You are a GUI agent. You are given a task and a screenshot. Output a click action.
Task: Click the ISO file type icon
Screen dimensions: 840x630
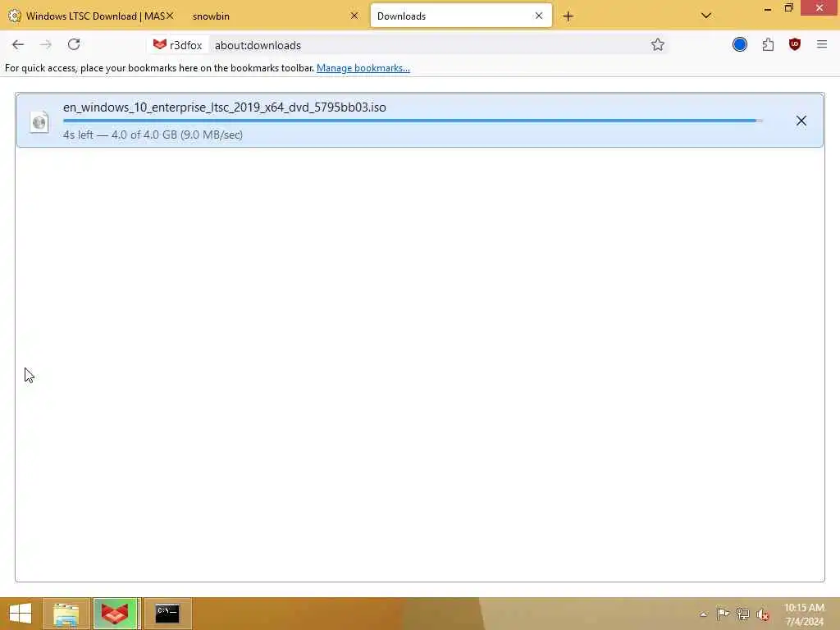coord(39,122)
